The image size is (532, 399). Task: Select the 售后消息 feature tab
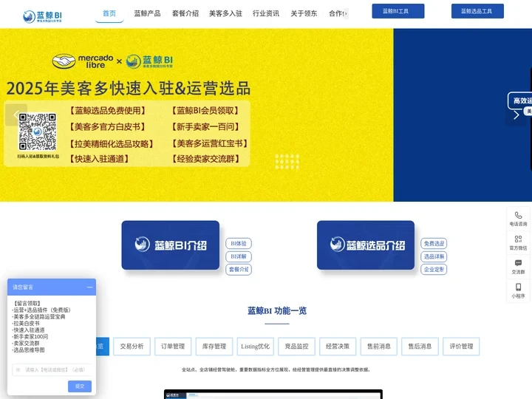click(x=420, y=347)
